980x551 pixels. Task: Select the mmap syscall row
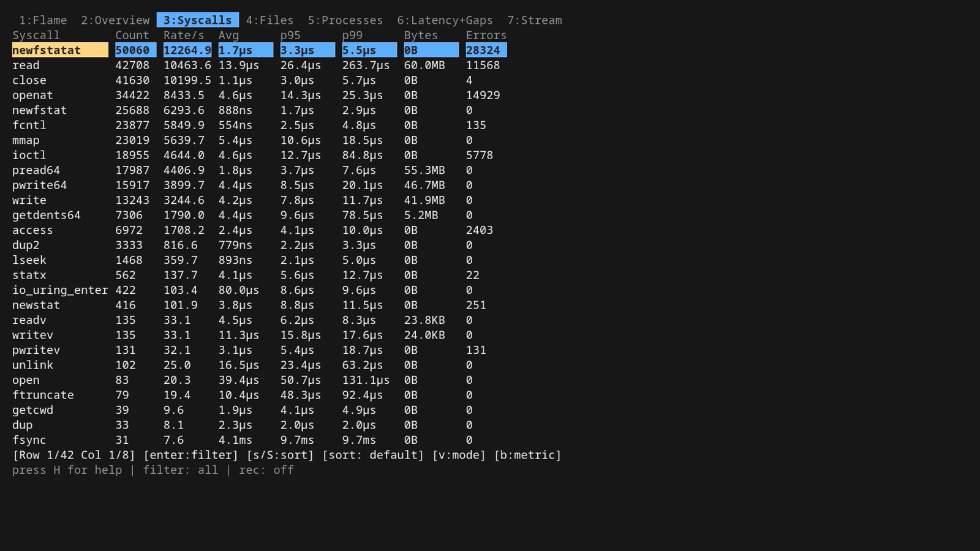[260, 140]
